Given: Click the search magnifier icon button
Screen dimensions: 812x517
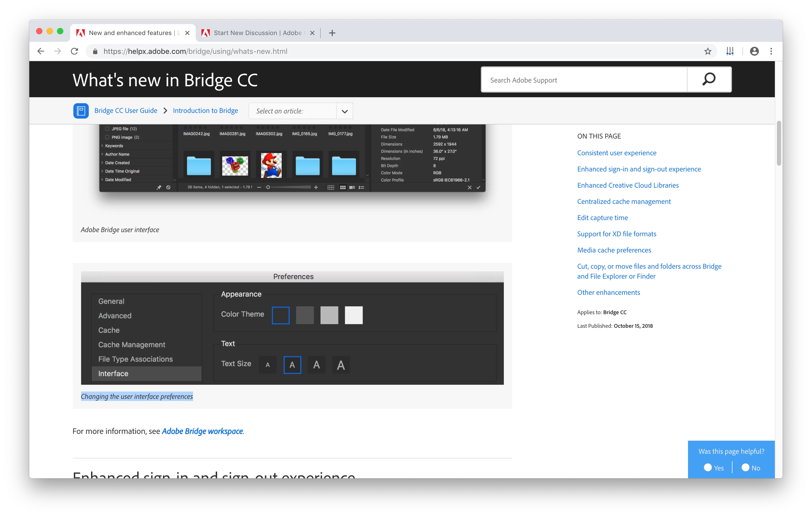Looking at the screenshot, I should (709, 79).
